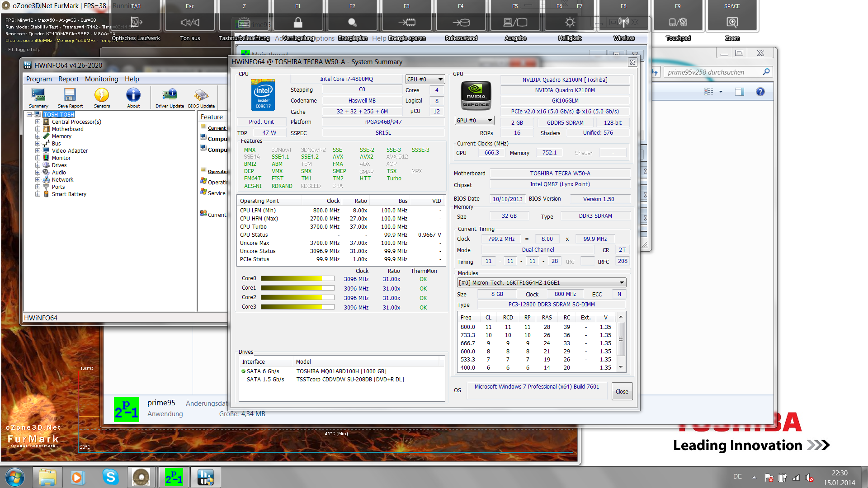Viewport: 868px width, 488px height.
Task: Select the Helligkeit brightness hotkey card
Action: (x=570, y=21)
